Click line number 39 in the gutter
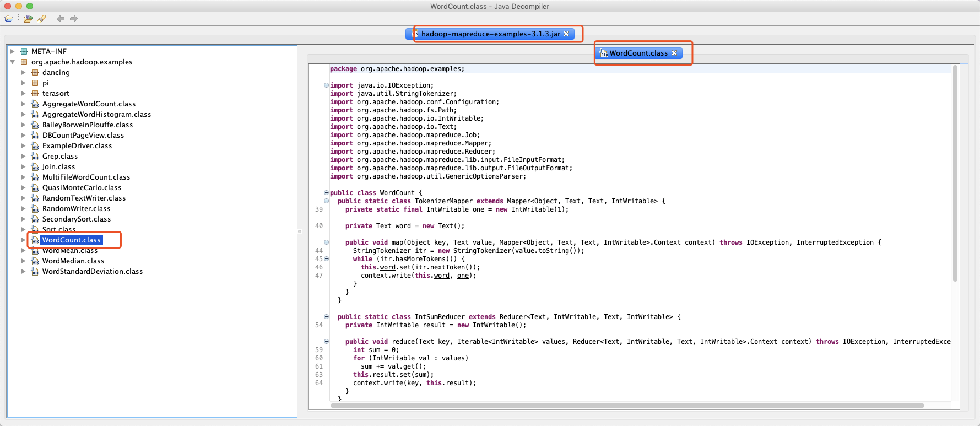The width and height of the screenshot is (980, 426). [319, 209]
